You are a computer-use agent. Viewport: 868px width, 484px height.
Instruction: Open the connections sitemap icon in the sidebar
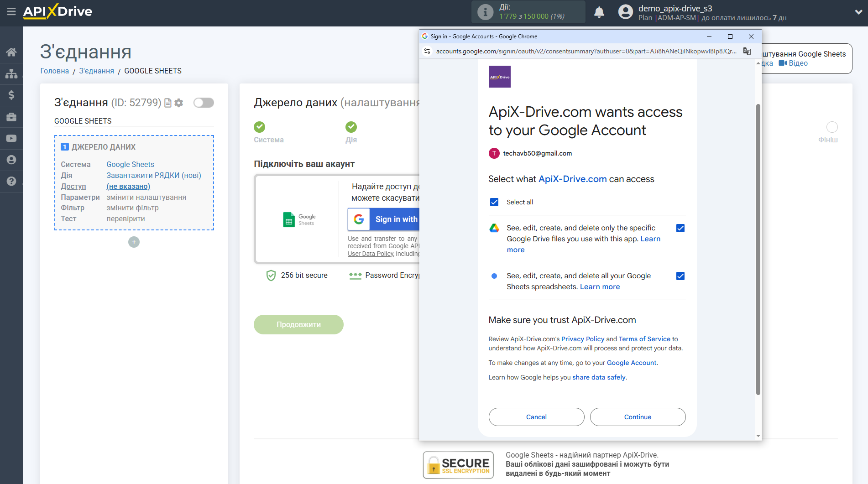pyautogui.click(x=11, y=73)
